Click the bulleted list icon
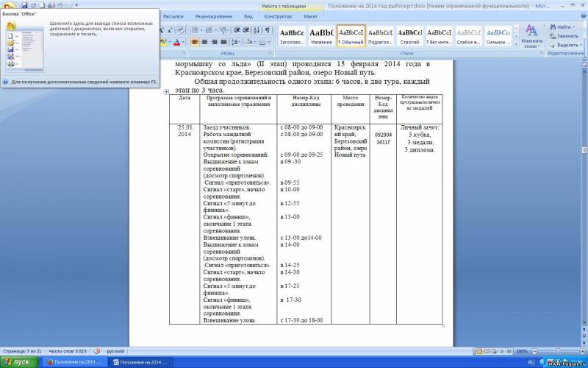Image resolution: width=588 pixels, height=368 pixels. 195,30
